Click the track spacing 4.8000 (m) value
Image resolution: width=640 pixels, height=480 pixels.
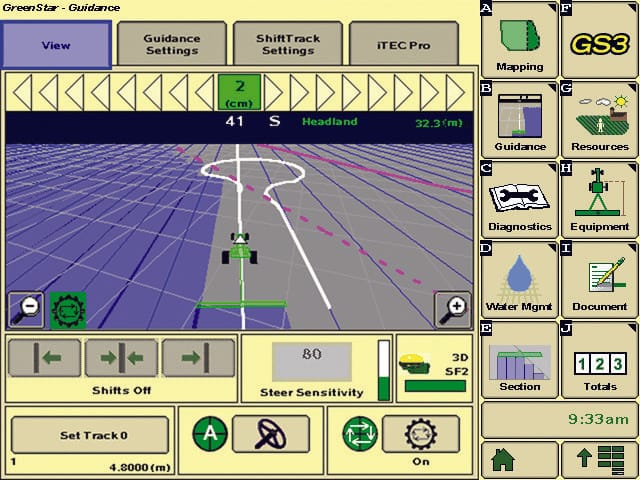coord(140,467)
